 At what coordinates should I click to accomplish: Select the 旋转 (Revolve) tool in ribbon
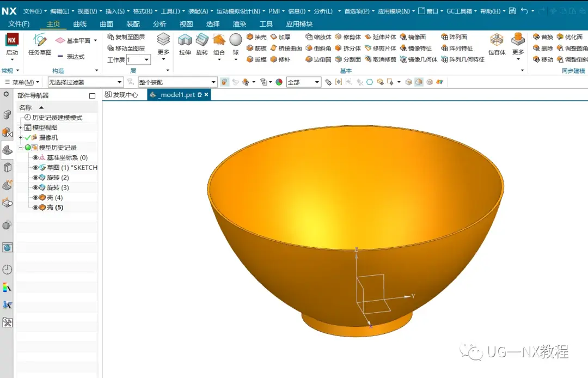tap(202, 44)
